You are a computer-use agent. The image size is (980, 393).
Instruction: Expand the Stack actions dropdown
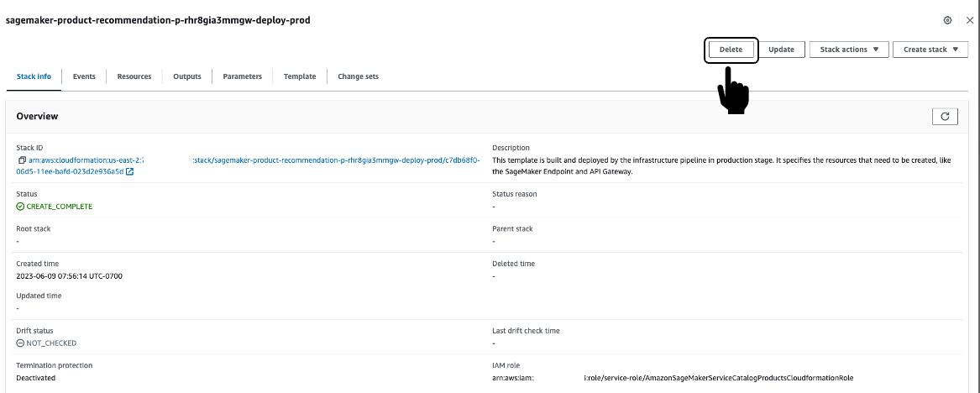point(849,50)
